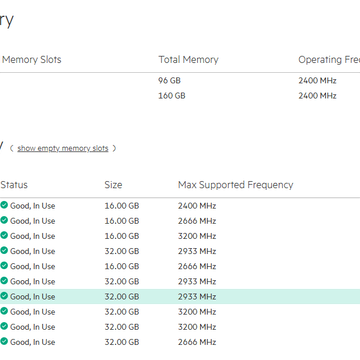Screen dimensions: 360x360
Task: Sort by the Size column header
Action: point(113,185)
